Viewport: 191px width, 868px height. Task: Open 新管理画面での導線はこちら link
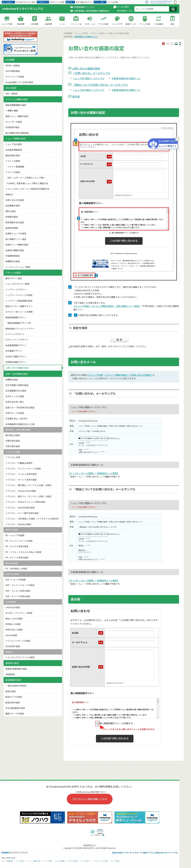(x=86, y=37)
